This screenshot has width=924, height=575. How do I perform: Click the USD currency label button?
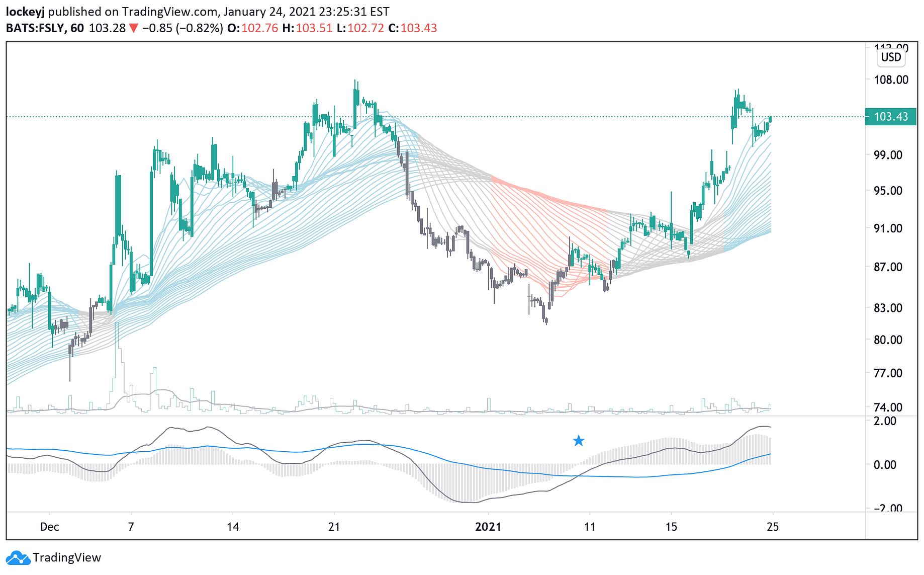click(891, 57)
